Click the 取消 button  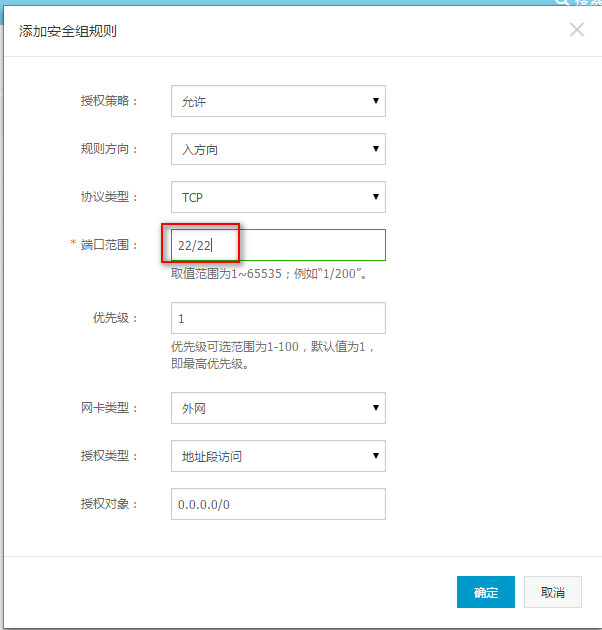click(553, 592)
